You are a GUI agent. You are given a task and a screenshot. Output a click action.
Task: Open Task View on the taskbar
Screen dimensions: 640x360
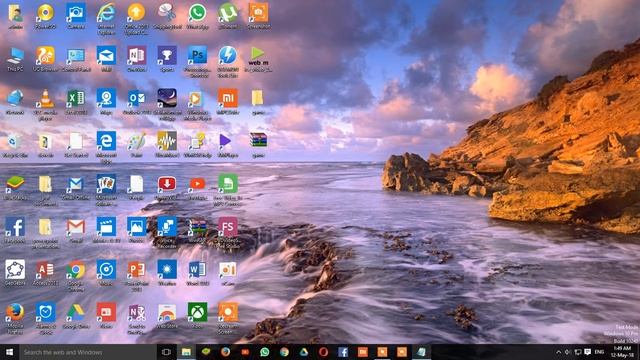click(166, 352)
